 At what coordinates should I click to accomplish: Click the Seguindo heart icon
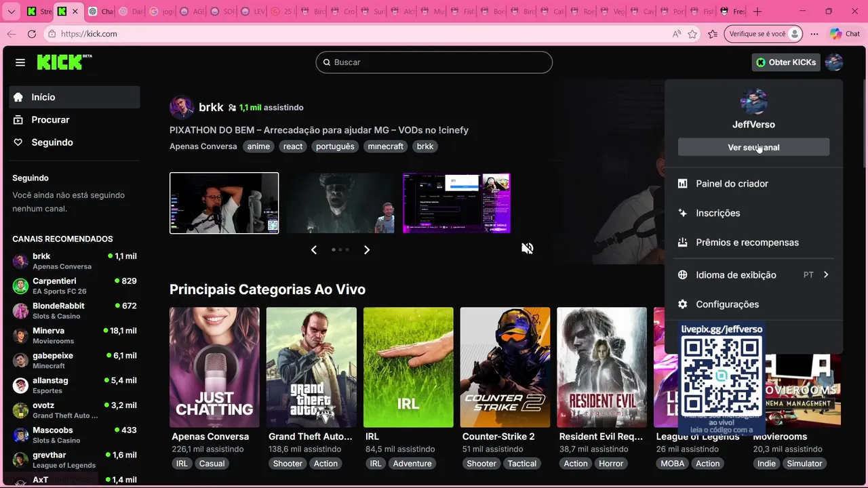(x=18, y=142)
